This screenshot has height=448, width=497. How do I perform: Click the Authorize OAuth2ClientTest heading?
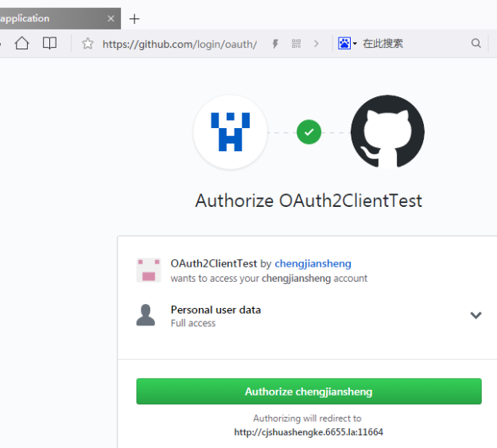click(309, 201)
